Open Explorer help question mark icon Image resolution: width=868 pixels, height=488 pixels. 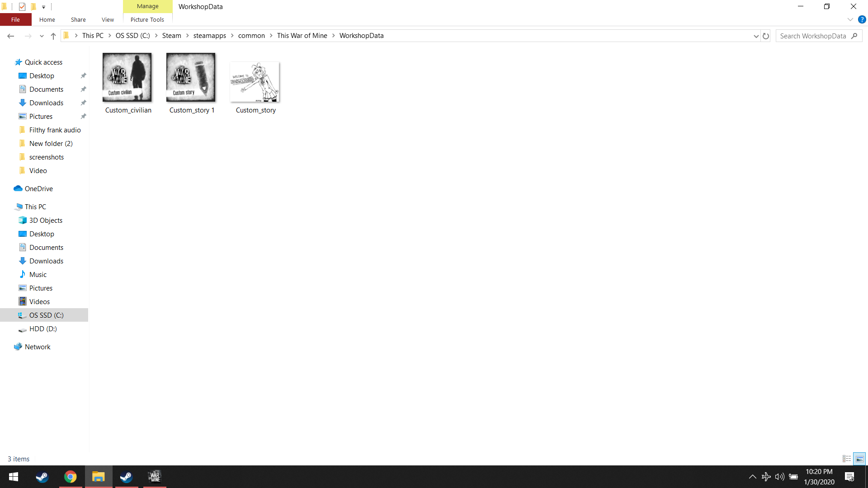coord(862,19)
